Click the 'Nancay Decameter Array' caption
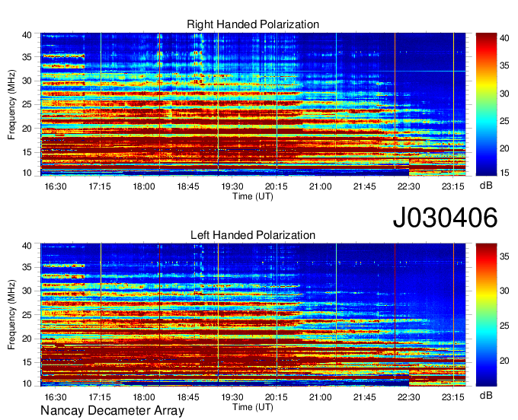The height and width of the screenshot is (420, 518). (x=112, y=411)
